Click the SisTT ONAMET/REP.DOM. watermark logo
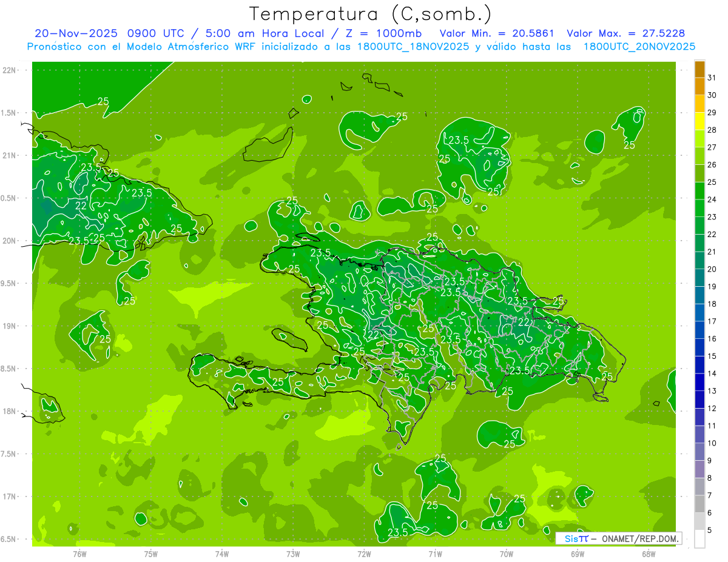The height and width of the screenshot is (562, 728). click(x=618, y=538)
